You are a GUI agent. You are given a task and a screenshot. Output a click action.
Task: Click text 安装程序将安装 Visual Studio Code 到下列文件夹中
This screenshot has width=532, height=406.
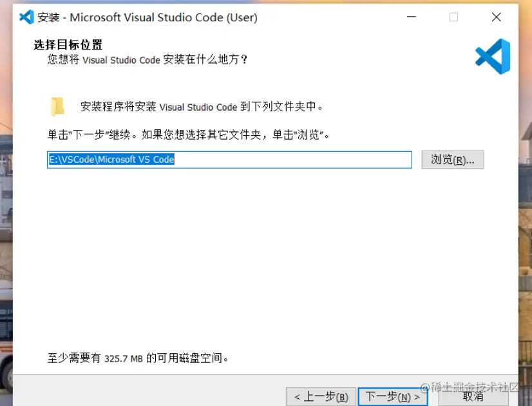(x=202, y=107)
